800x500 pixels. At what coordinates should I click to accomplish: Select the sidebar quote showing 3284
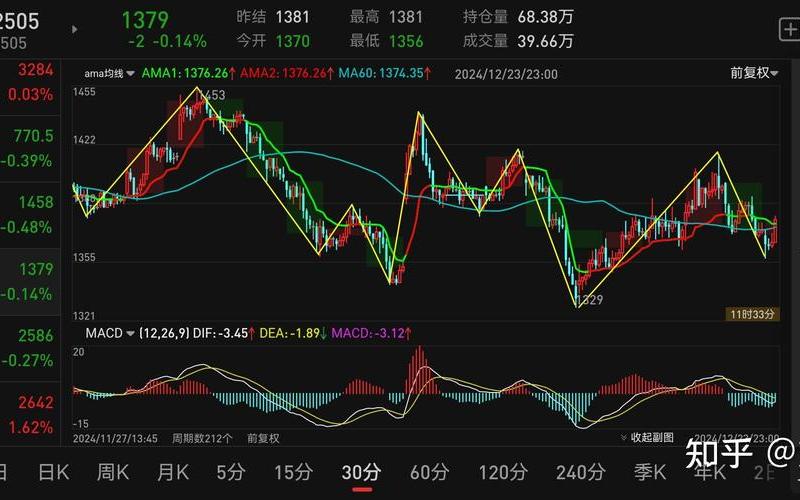click(30, 82)
